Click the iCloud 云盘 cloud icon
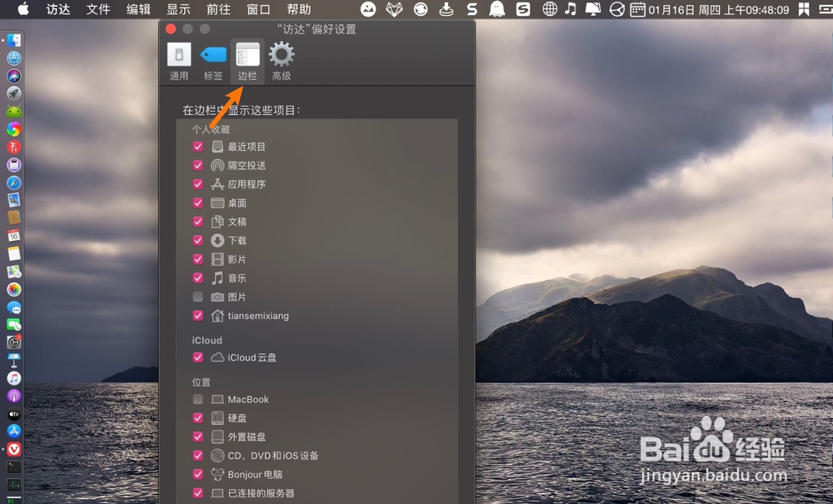833x504 pixels. click(x=216, y=357)
